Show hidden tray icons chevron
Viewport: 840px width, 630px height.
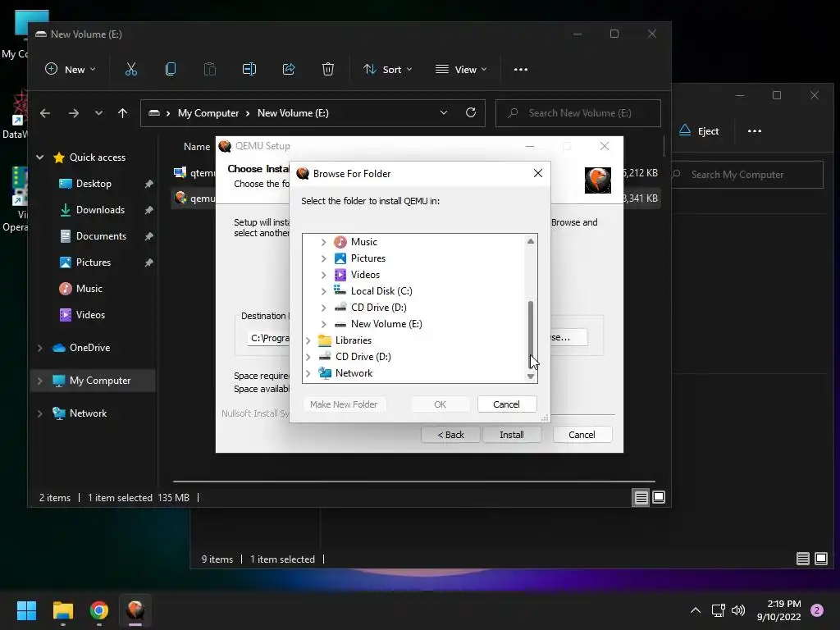(x=695, y=610)
